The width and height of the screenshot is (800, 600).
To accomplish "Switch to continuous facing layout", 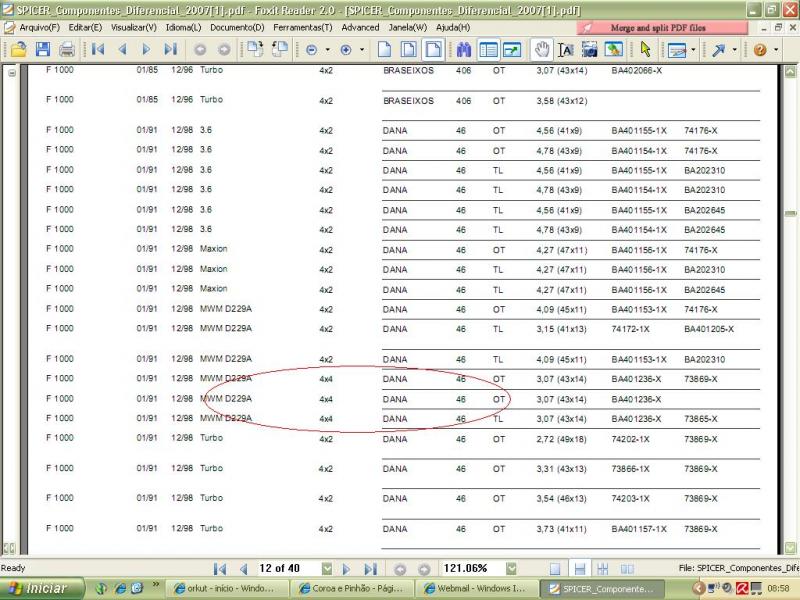I will tap(627, 568).
